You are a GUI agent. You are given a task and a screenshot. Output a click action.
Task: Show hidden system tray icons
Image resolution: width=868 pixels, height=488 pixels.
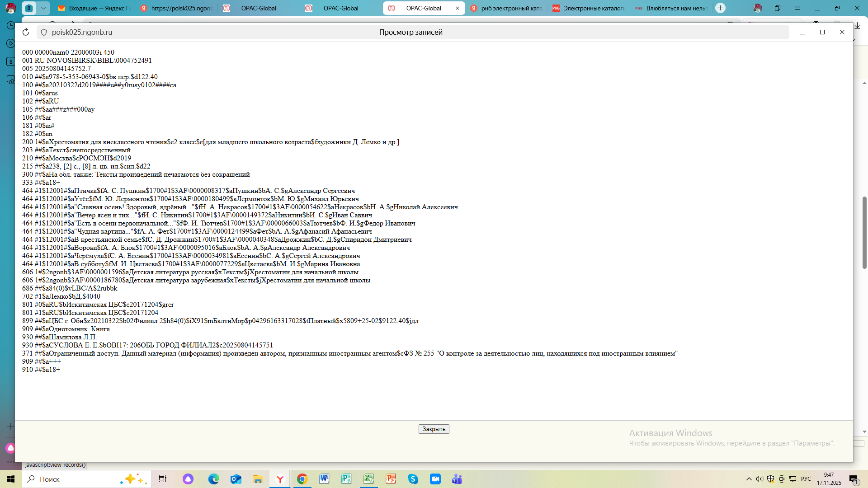tap(749, 479)
